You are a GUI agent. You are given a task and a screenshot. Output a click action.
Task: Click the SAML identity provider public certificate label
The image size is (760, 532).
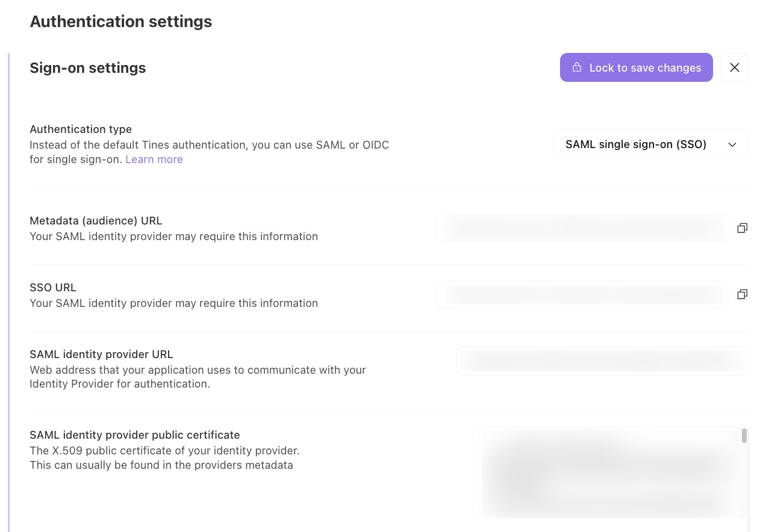pos(135,435)
